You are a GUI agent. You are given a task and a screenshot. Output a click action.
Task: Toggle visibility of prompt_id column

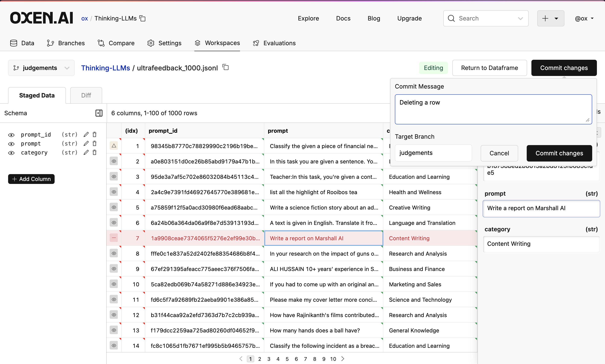point(11,135)
